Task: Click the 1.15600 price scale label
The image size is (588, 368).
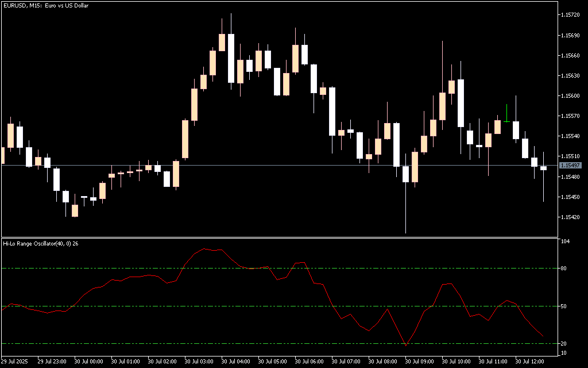Action: 571,96
